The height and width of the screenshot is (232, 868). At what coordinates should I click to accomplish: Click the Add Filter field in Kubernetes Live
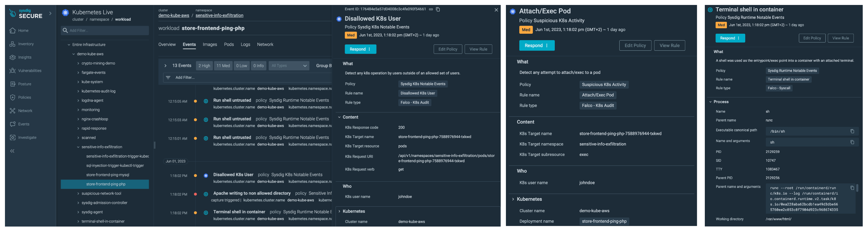105,31
